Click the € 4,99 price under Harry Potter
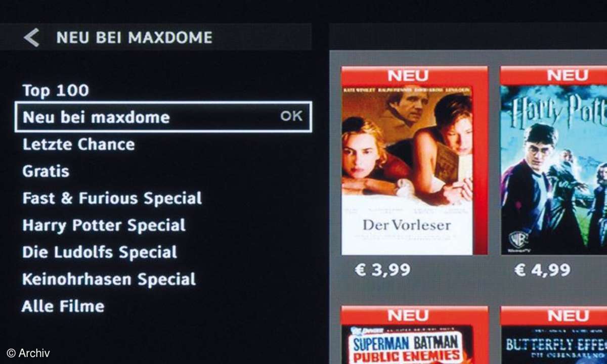The image size is (607, 364). pos(542,270)
